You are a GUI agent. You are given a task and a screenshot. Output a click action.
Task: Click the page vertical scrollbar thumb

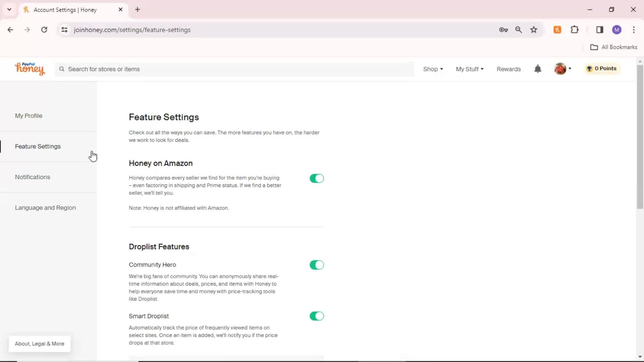640,137
